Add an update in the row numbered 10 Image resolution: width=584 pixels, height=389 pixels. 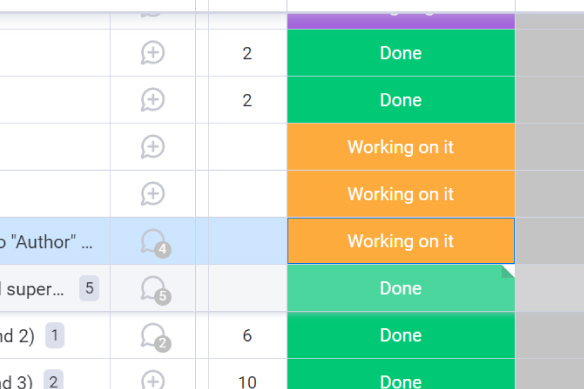153,380
